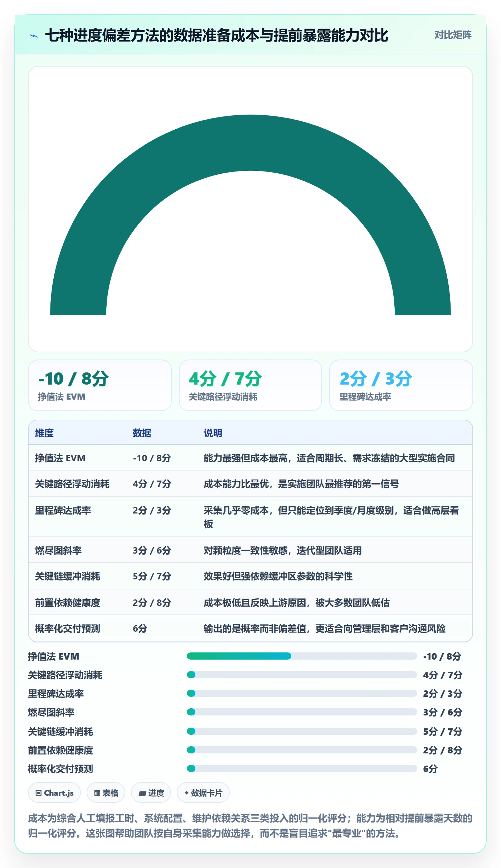
Task: Click description starting 效果好但强依赖缓冲区 in table
Action: coord(278,576)
